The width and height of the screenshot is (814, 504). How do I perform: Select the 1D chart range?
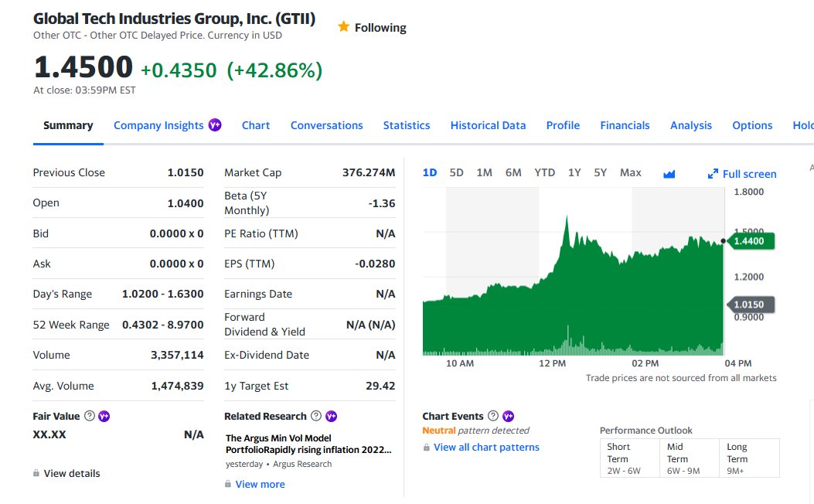[x=429, y=173]
